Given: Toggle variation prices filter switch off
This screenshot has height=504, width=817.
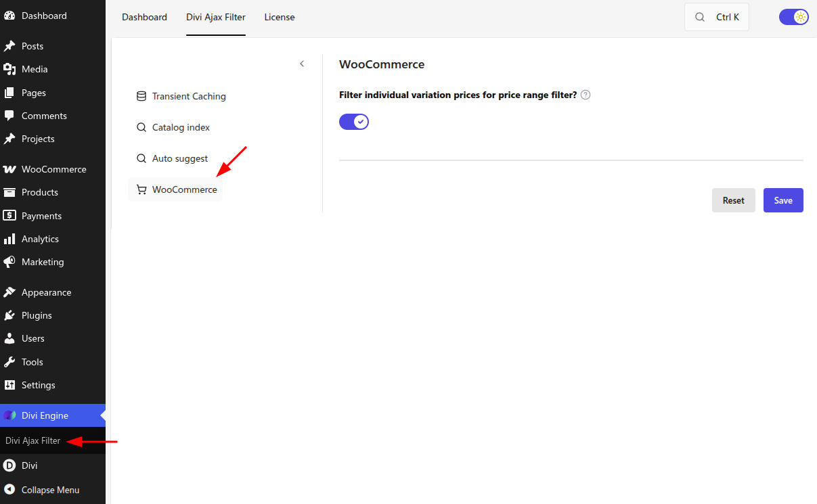Looking at the screenshot, I should pos(354,122).
